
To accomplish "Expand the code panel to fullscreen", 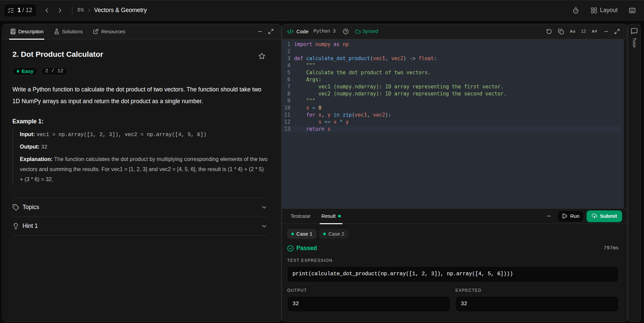I will [617, 32].
